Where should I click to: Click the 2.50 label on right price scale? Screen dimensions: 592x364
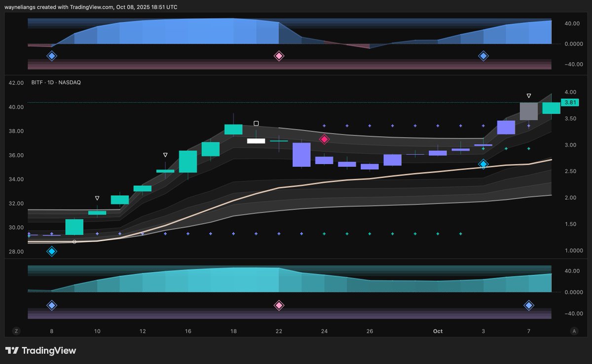pyautogui.click(x=570, y=172)
